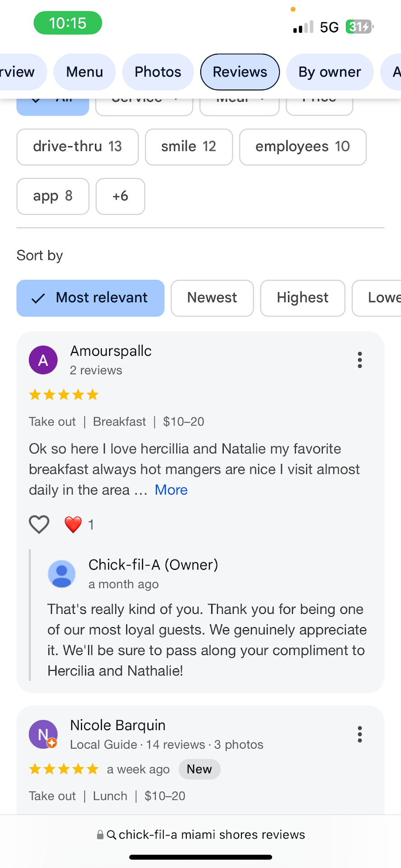Switch to the Photos tab

point(158,72)
